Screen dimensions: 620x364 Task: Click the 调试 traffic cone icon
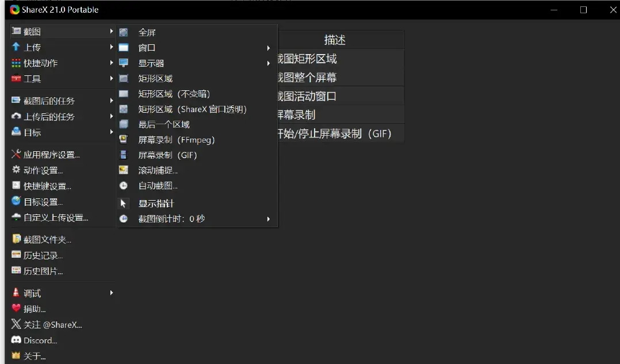coord(16,293)
